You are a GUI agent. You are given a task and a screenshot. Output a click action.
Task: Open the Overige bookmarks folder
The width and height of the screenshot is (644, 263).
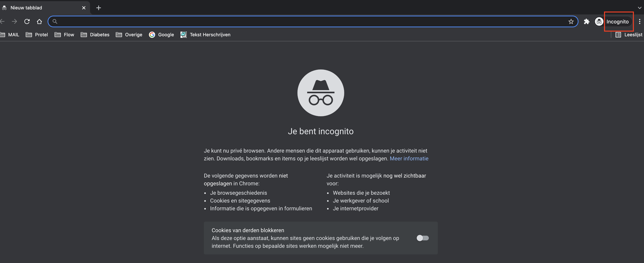pyautogui.click(x=129, y=35)
